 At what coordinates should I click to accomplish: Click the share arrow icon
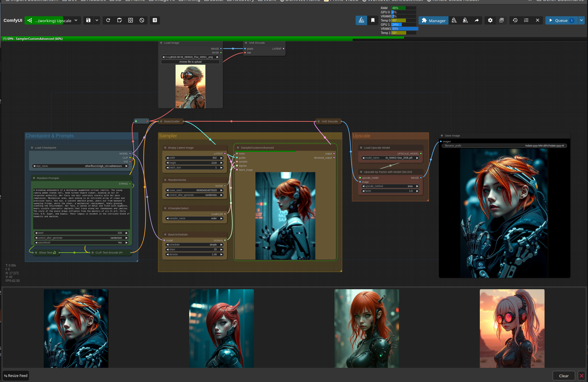(477, 20)
